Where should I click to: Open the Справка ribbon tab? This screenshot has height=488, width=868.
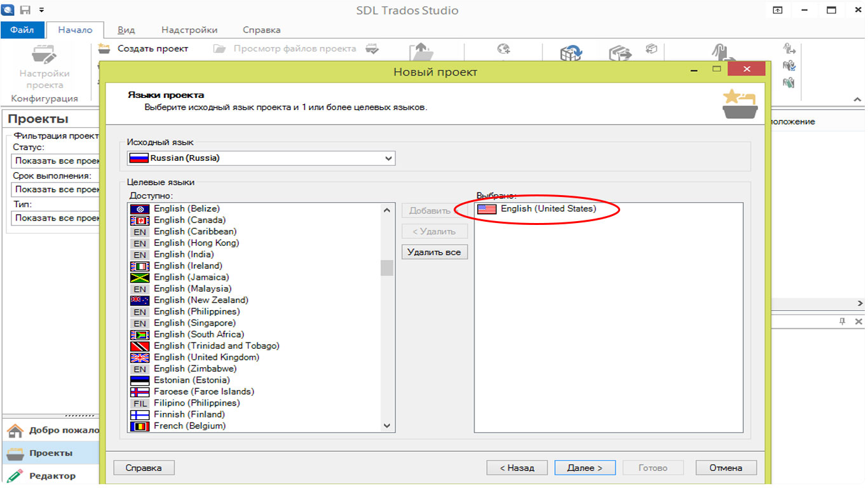click(x=261, y=30)
